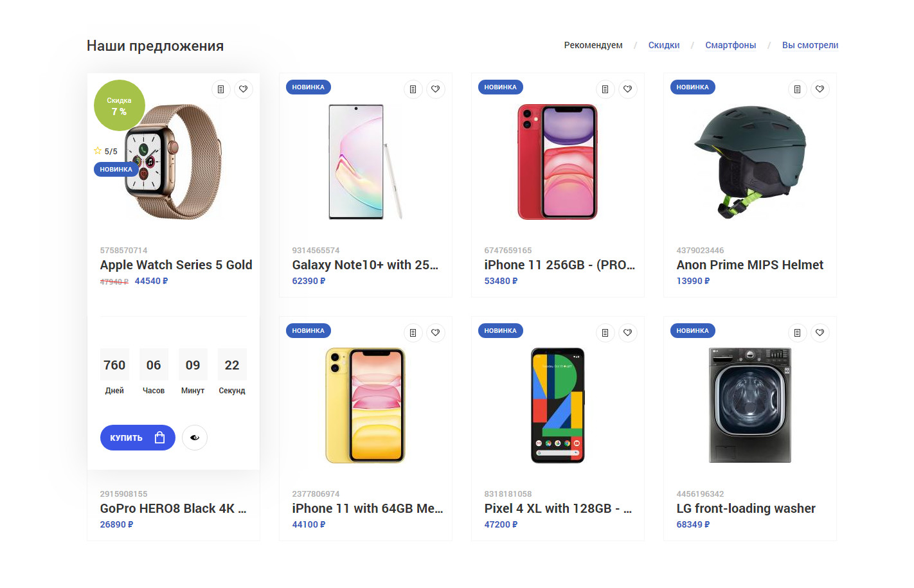Click quick view eye icon button
The width and height of the screenshot is (914, 588).
click(x=195, y=438)
